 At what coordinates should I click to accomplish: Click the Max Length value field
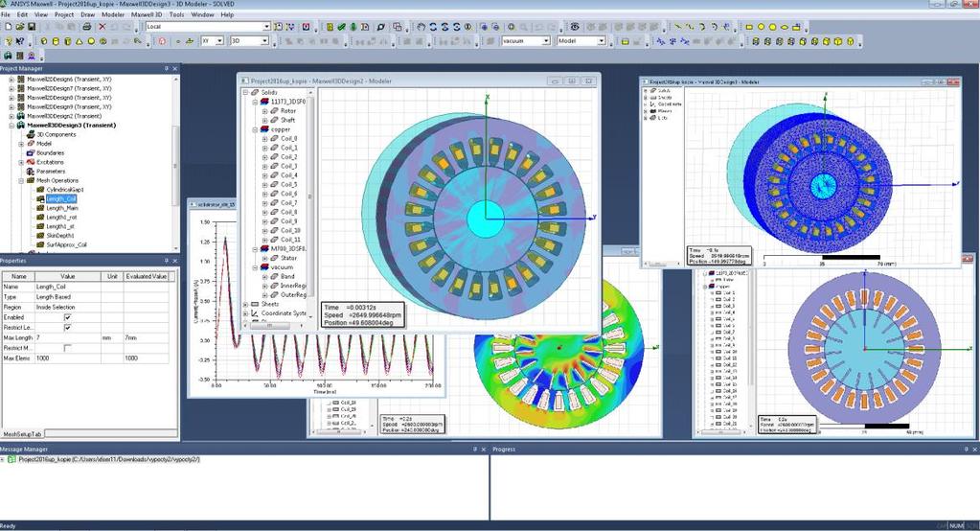67,337
